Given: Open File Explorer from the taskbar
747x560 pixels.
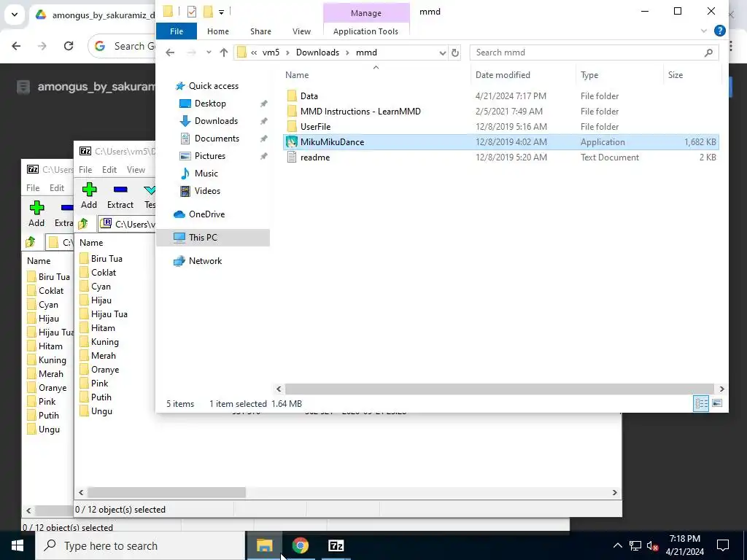Looking at the screenshot, I should [264, 545].
